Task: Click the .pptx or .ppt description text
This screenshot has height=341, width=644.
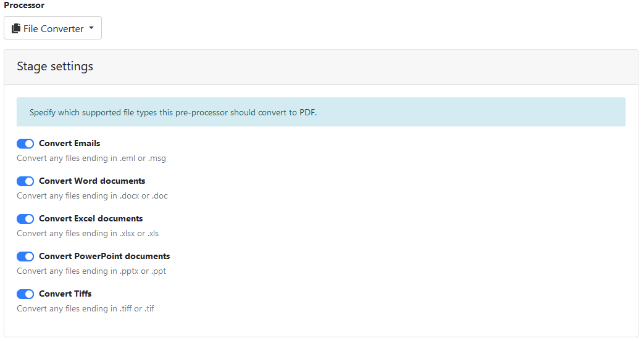Action: tap(91, 271)
